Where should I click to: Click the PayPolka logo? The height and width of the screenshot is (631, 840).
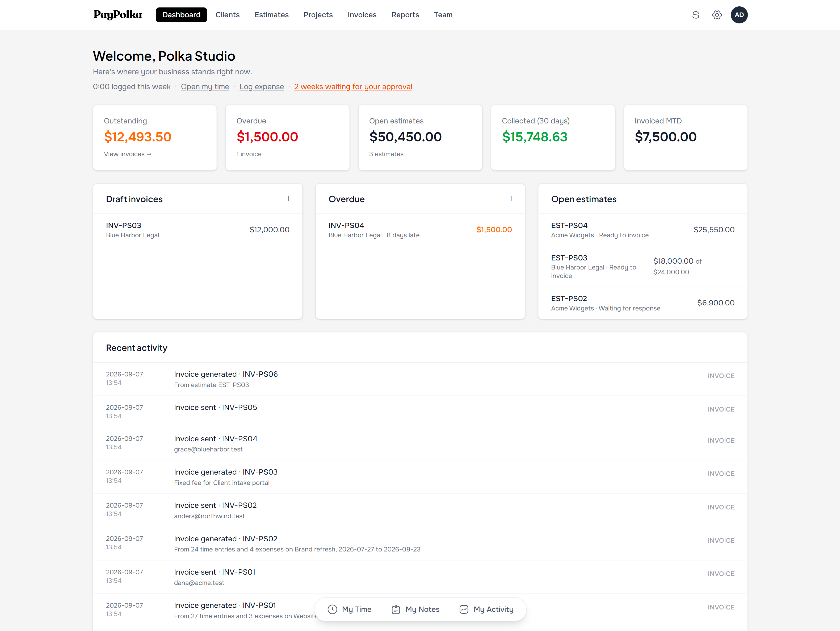click(x=118, y=15)
